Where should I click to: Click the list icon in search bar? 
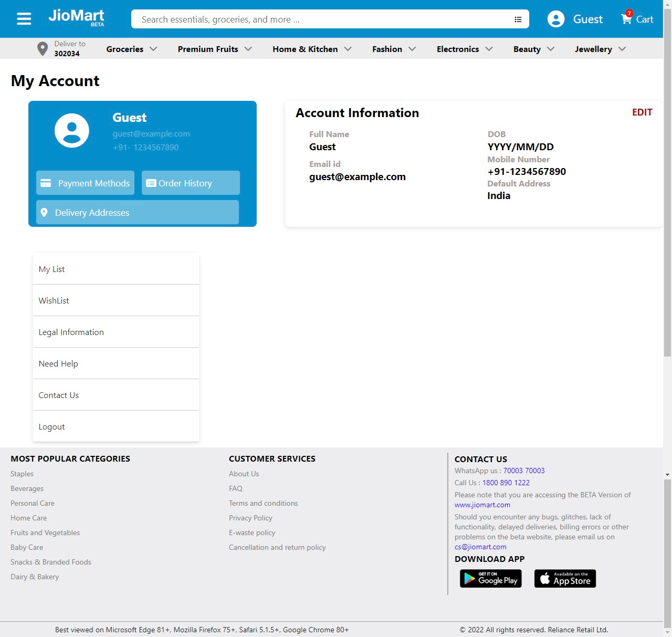pyautogui.click(x=518, y=19)
